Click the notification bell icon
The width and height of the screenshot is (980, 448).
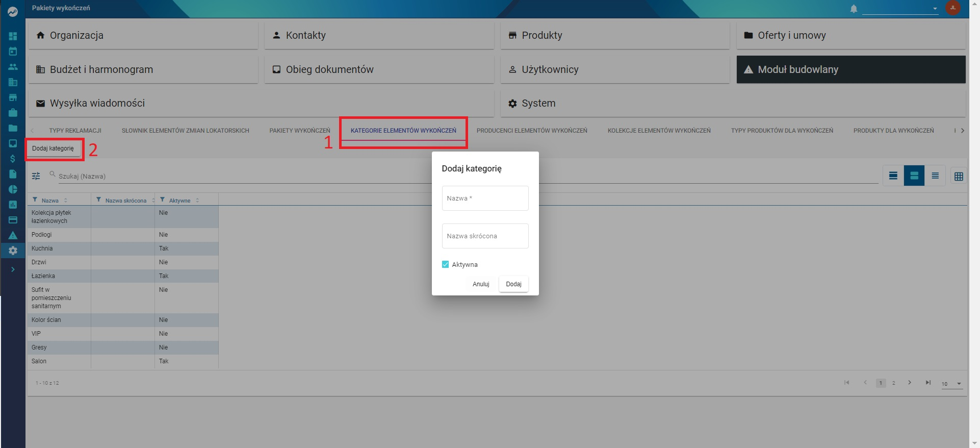click(x=854, y=9)
